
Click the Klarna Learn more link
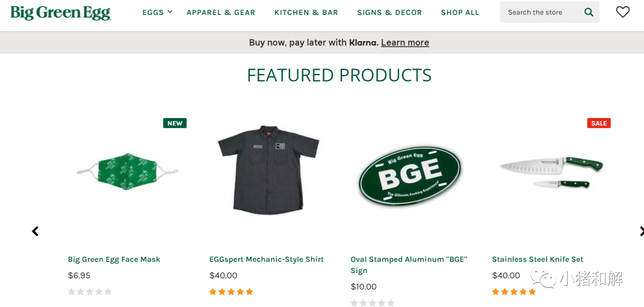pyautogui.click(x=405, y=42)
